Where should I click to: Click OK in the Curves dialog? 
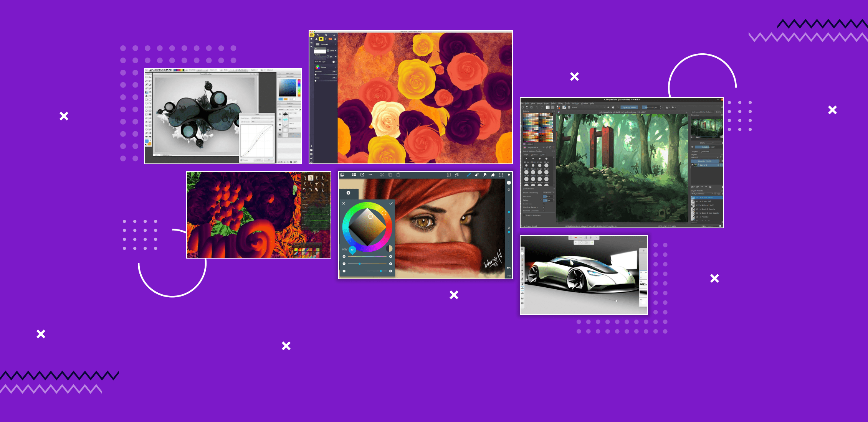point(269,160)
